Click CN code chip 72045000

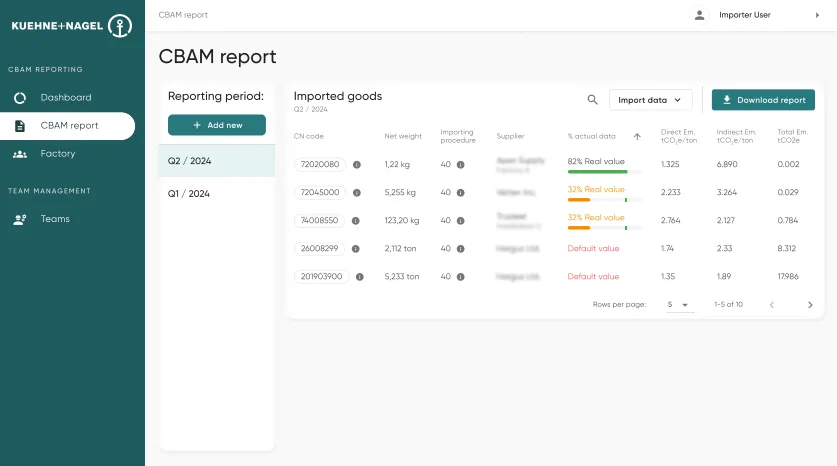pos(320,192)
